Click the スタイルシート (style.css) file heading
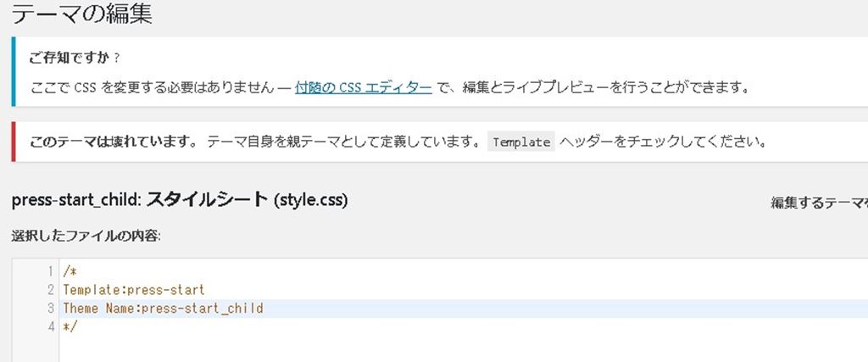This screenshot has width=868, height=362. pos(248,201)
